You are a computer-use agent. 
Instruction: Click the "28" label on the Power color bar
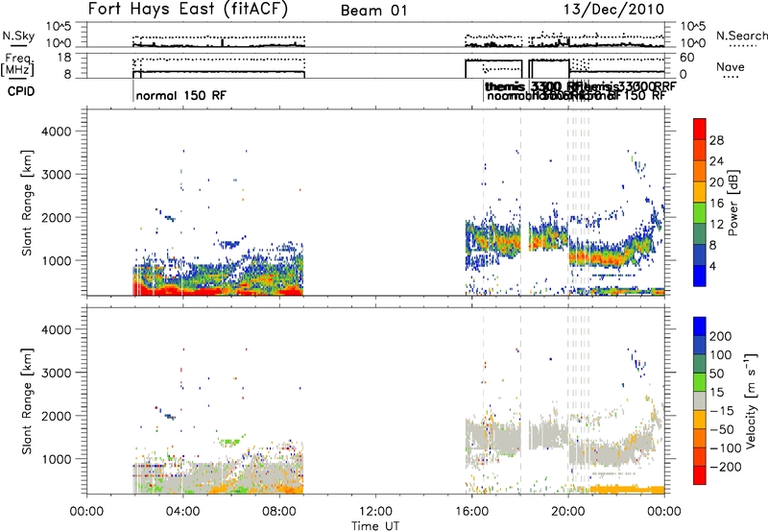click(x=716, y=140)
